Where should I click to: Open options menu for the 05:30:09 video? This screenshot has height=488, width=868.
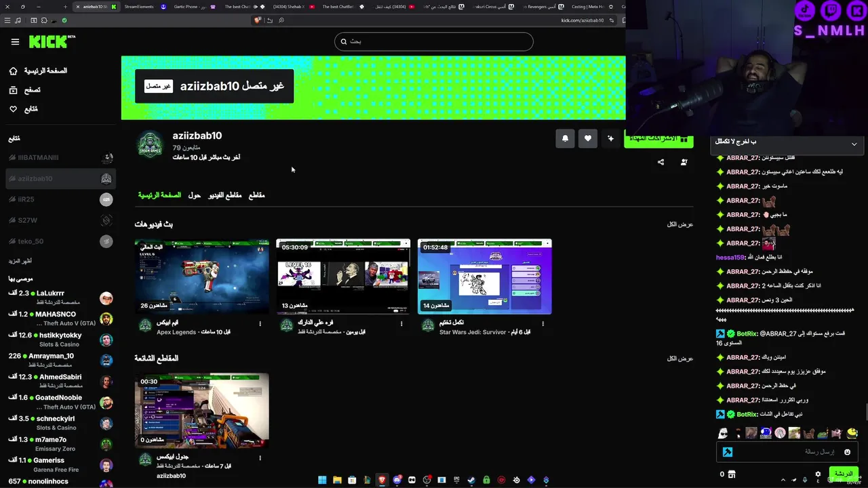[401, 324]
